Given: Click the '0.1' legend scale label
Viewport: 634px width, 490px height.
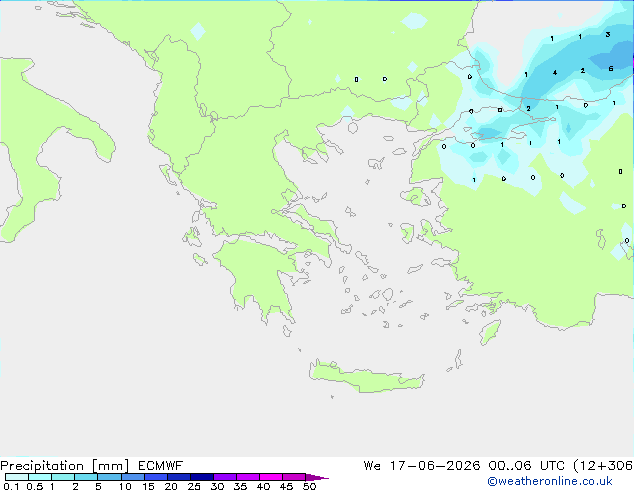Looking at the screenshot, I should coord(11,486).
